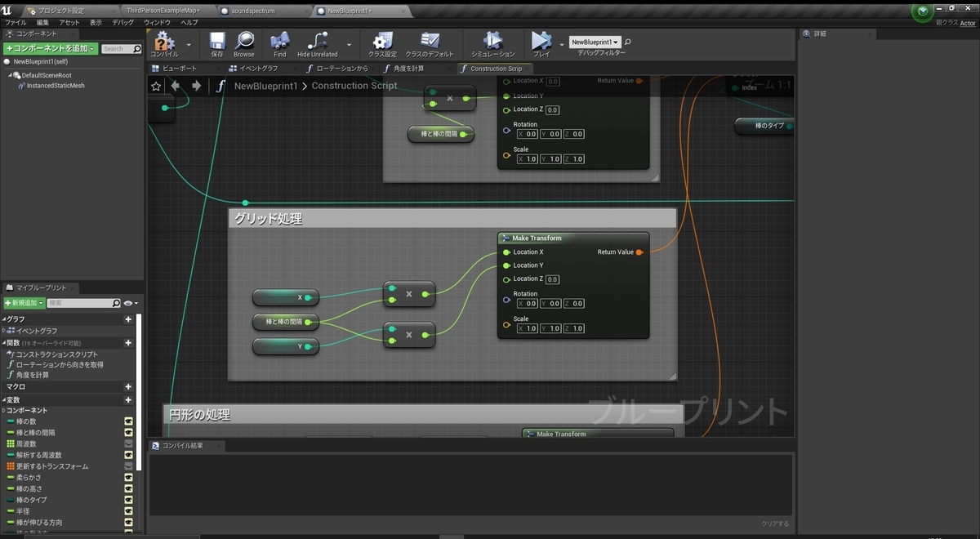Click source control status icon top right
The width and height of the screenshot is (980, 539).
click(923, 11)
